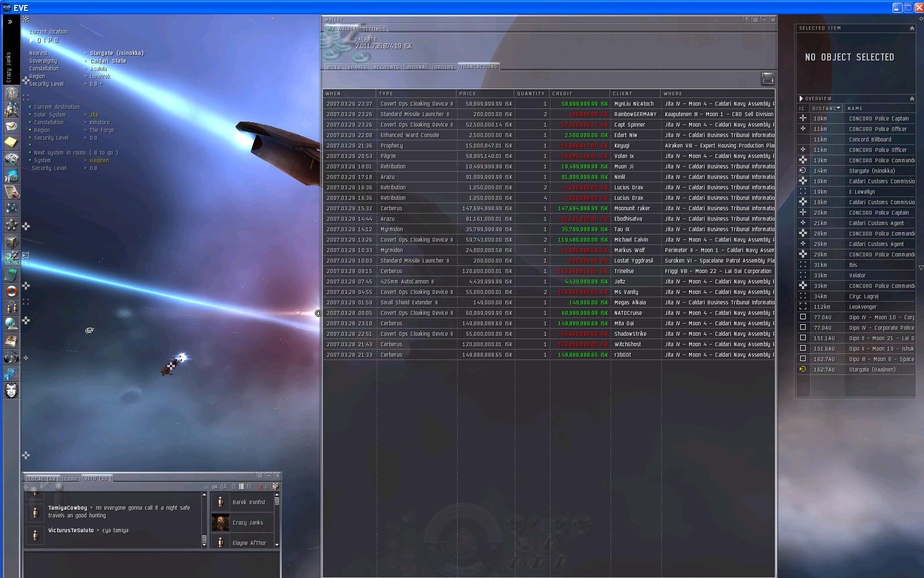Click the Calculator icon in left sidebar
This screenshot has width=924, height=578.
pyautogui.click(x=12, y=275)
